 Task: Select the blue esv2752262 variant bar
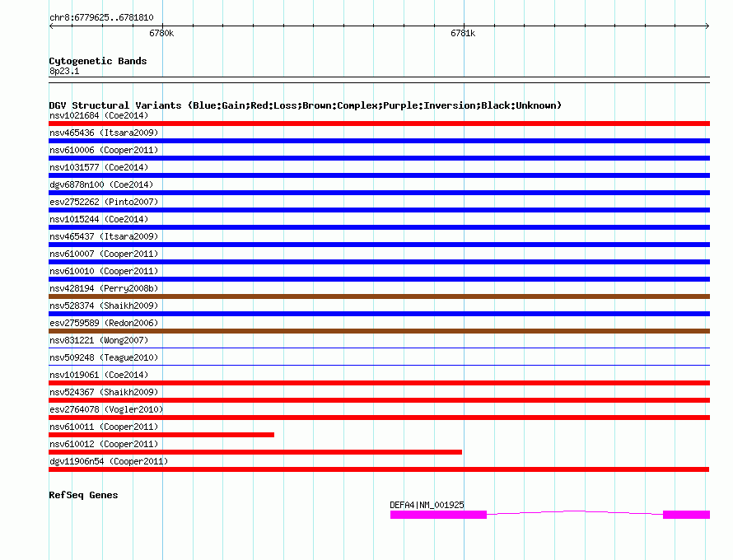tap(379, 210)
